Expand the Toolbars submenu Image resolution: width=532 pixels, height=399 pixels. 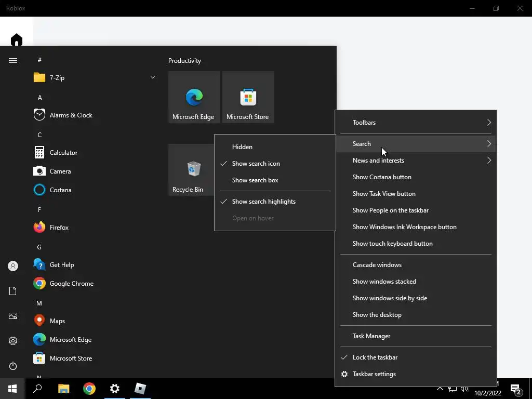(x=416, y=123)
